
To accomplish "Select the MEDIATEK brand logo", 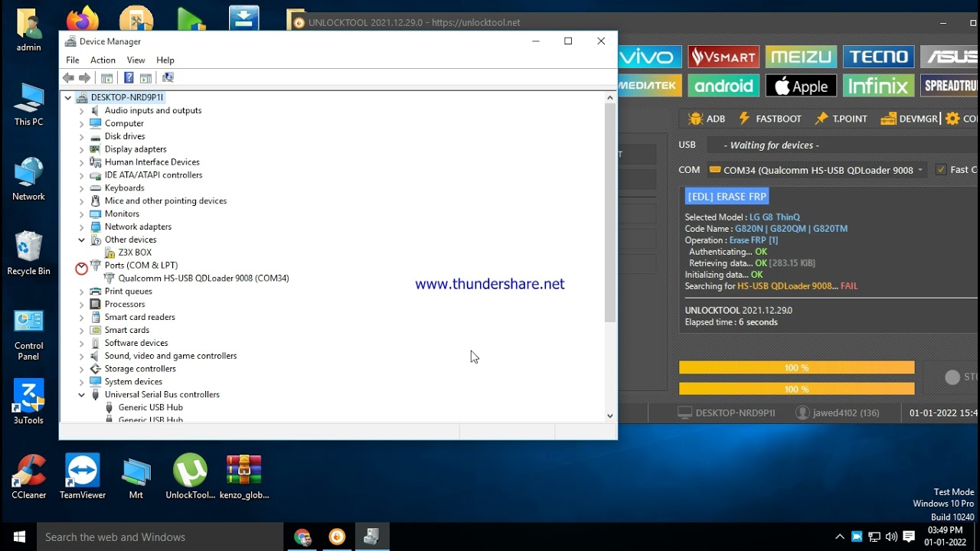I will point(649,86).
